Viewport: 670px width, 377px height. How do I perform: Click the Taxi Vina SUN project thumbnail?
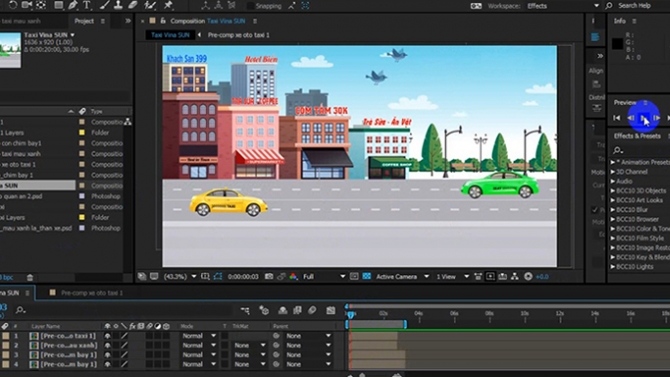pos(10,50)
